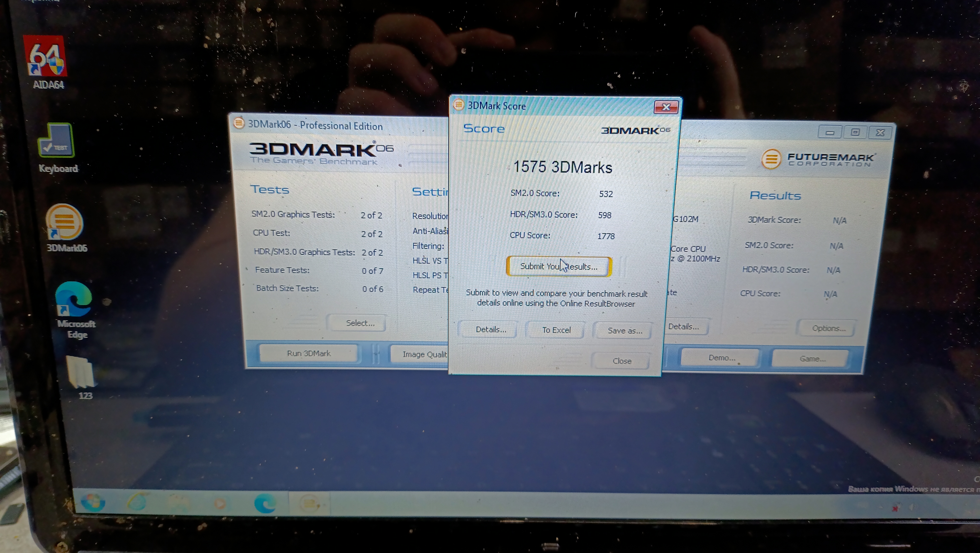Open Windows Explorer from the taskbar
This screenshot has height=553, width=980.
pyautogui.click(x=179, y=503)
